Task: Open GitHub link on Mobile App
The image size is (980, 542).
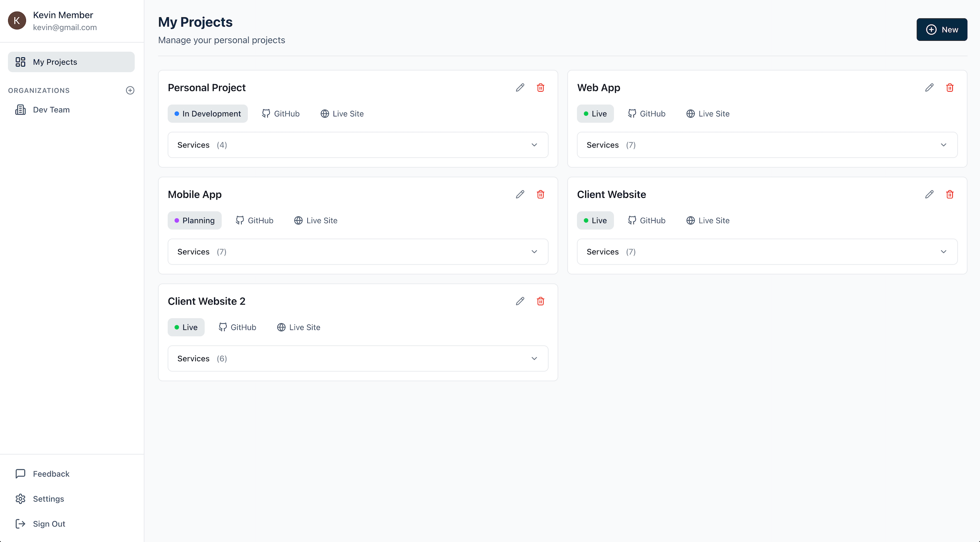Action: click(254, 221)
